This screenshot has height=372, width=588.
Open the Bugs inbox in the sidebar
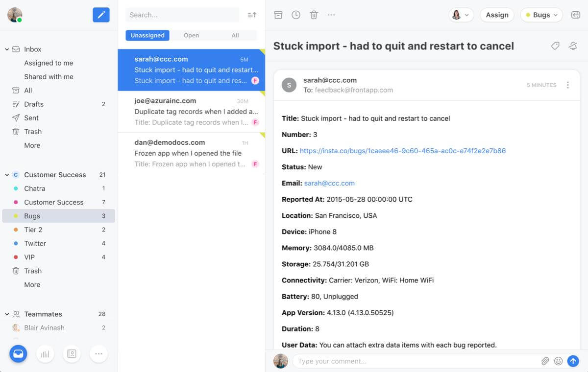[59, 216]
